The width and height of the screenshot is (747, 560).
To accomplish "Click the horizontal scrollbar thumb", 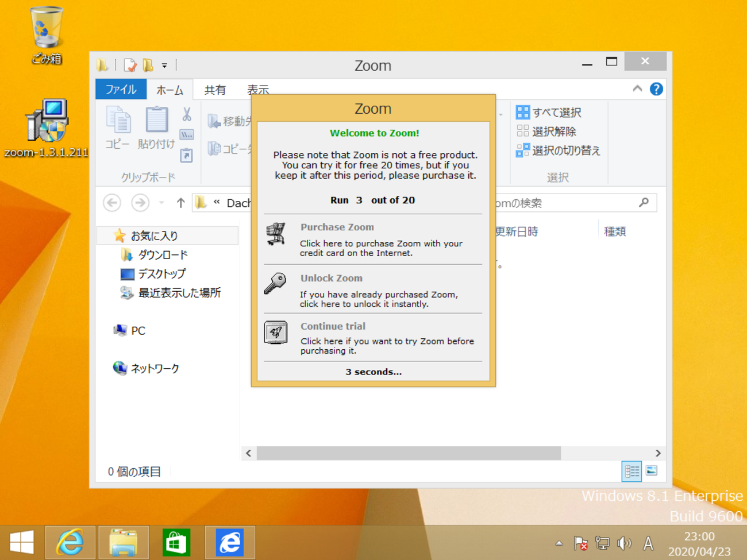I will pos(409,453).
